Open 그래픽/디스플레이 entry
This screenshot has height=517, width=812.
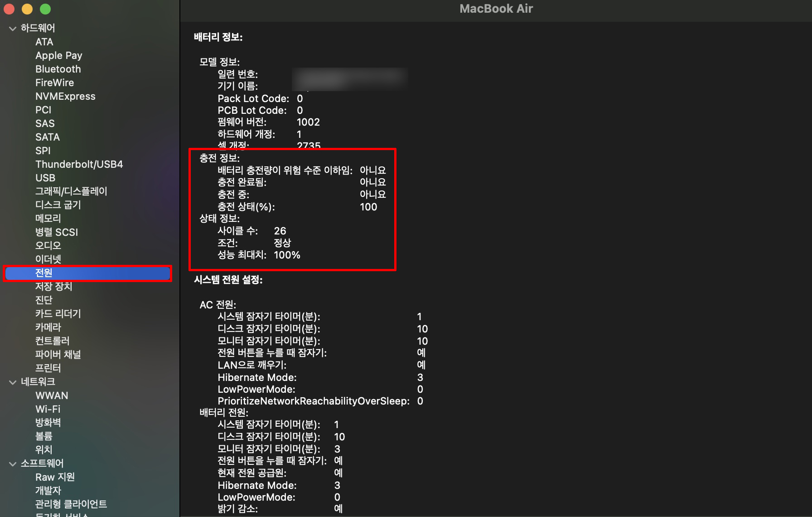click(71, 191)
